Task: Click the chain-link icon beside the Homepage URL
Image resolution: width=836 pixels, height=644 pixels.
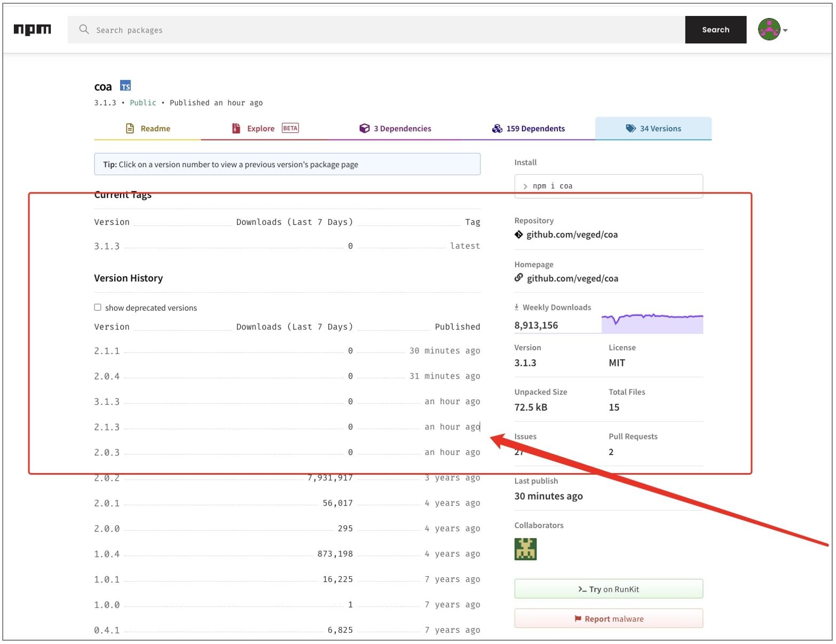Action: point(518,278)
